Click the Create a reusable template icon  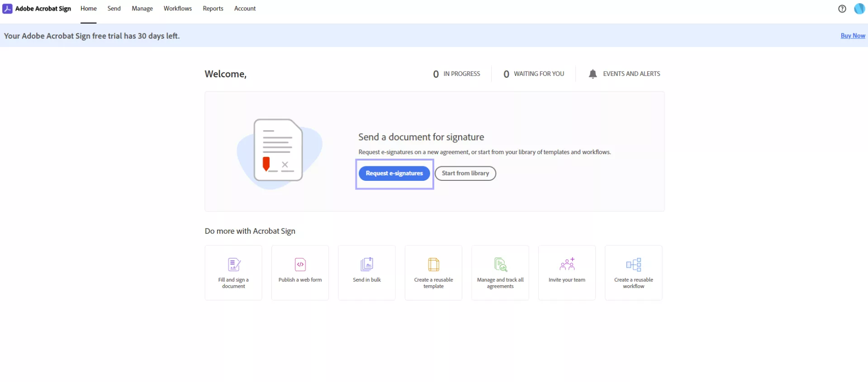(x=433, y=264)
